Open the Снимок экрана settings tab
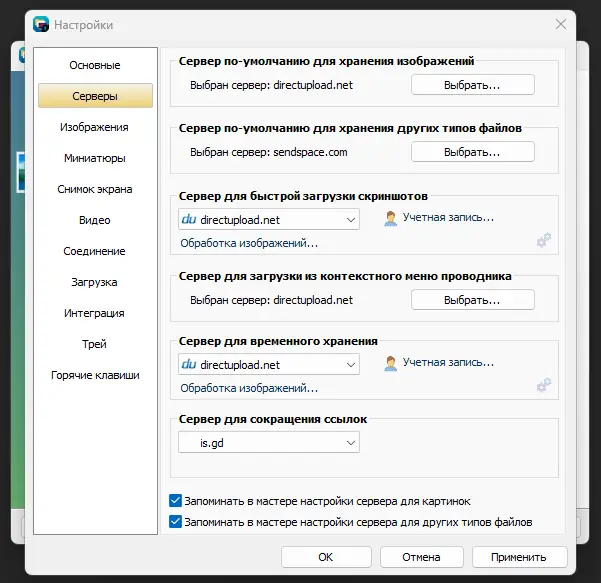This screenshot has width=601, height=583. coord(95,189)
